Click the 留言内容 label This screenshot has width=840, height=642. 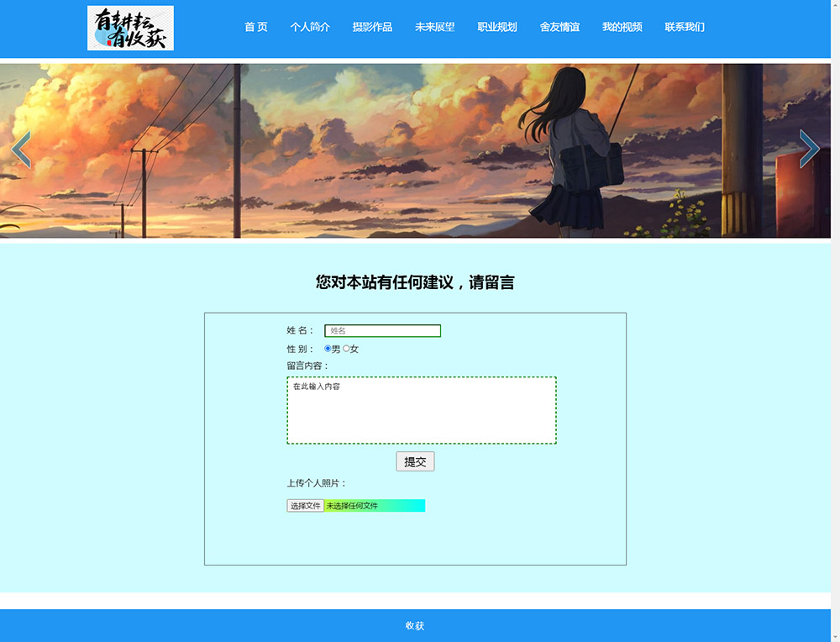point(307,366)
